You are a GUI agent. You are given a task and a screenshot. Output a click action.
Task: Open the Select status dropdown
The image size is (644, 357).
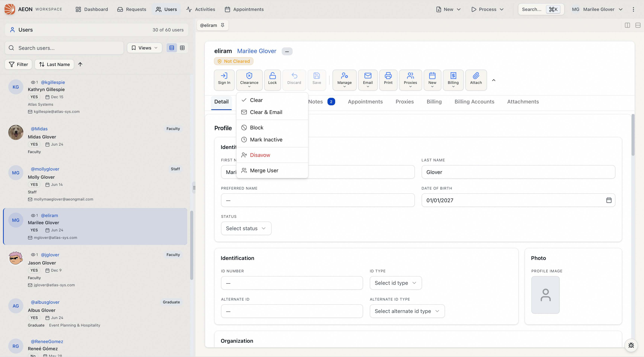pos(246,228)
